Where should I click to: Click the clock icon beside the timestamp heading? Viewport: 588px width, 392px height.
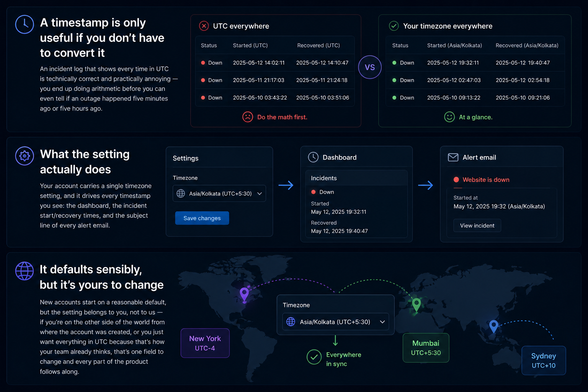click(x=24, y=24)
